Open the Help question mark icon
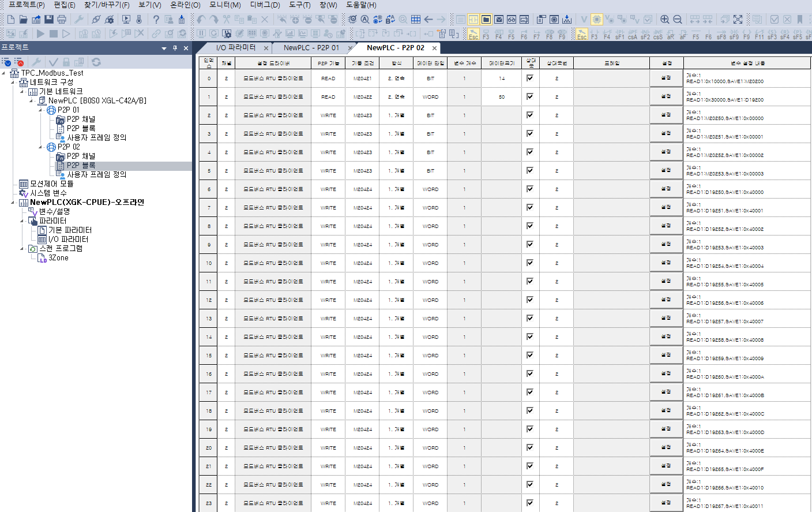812x512 pixels. (156, 20)
